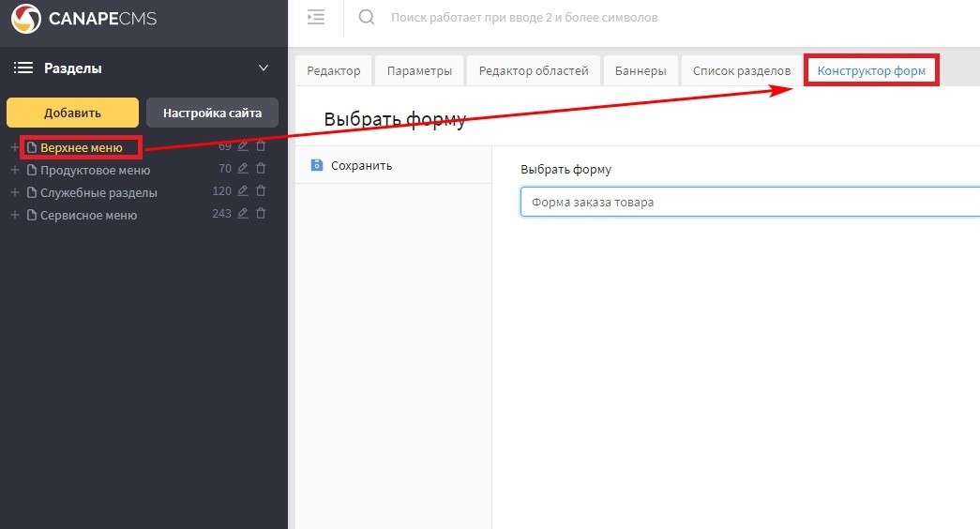Collapse the Разделы panel with the chevron
Image resolution: width=980 pixels, height=529 pixels.
click(x=264, y=68)
